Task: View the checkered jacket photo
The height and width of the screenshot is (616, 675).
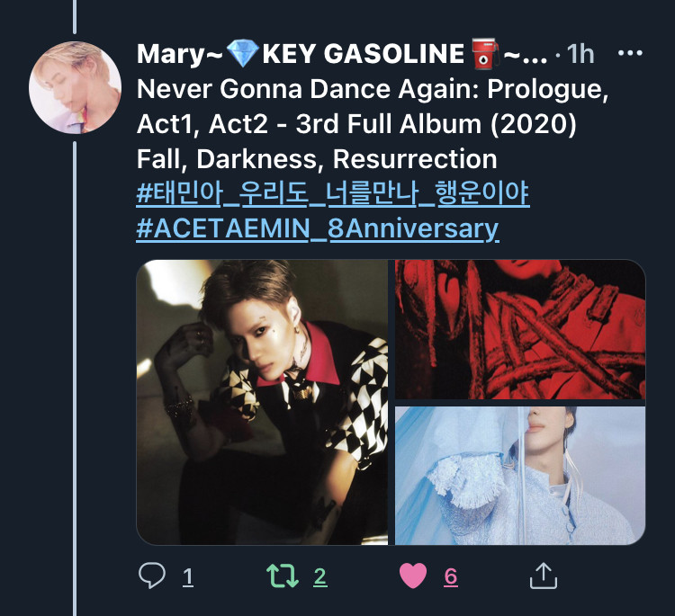Action: pos(262,402)
